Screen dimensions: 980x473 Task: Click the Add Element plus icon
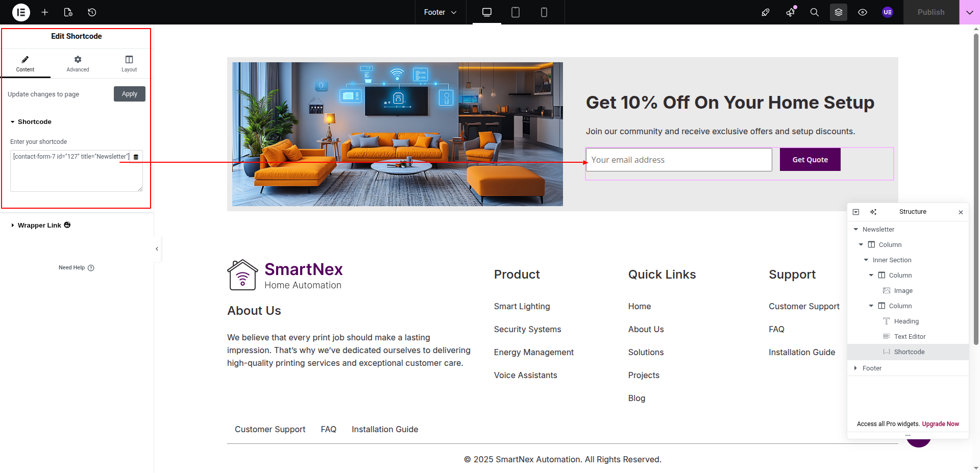(45, 12)
